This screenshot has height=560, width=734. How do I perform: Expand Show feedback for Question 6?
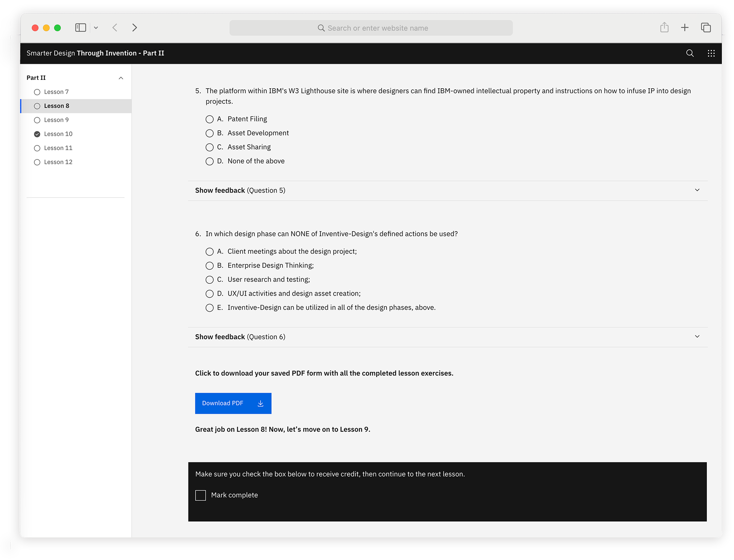(448, 337)
